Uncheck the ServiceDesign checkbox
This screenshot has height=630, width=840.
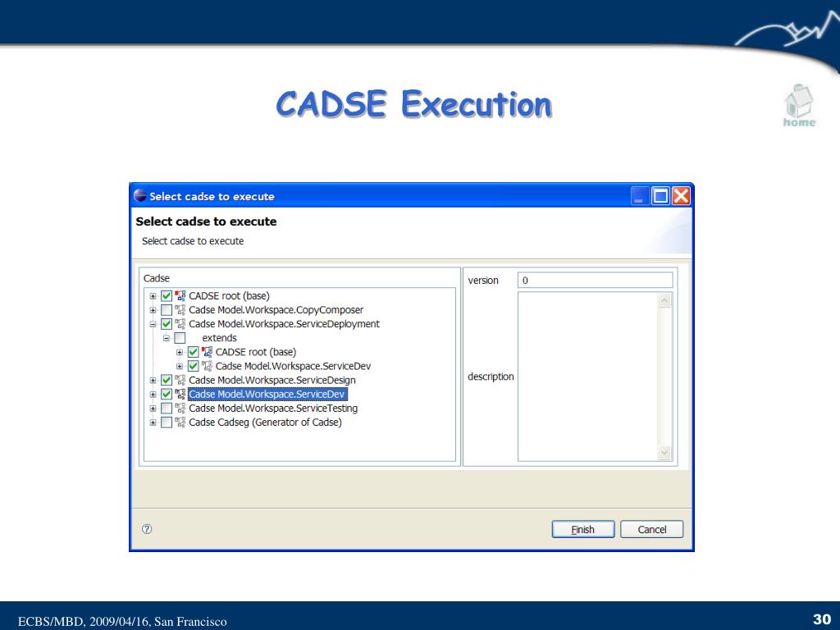(x=167, y=380)
